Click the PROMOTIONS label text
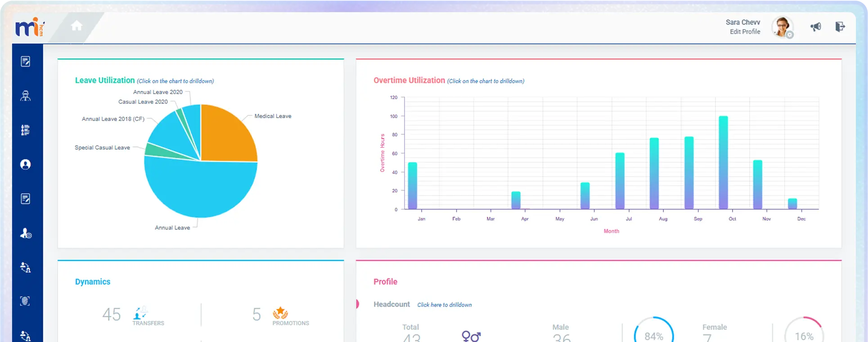Viewport: 868px width, 342px height. coord(291,323)
